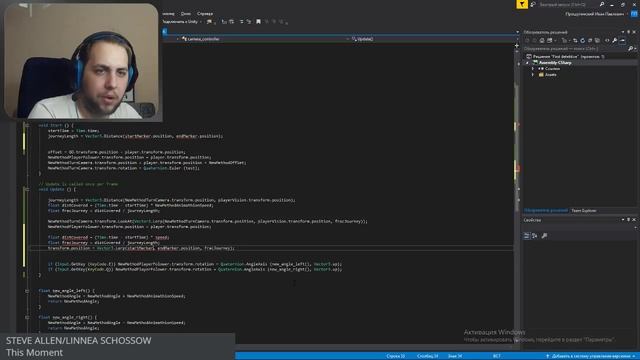Click the code line starting transform.position = Vector3.Lerp
640x360 pixels.
pyautogui.click(x=141, y=248)
